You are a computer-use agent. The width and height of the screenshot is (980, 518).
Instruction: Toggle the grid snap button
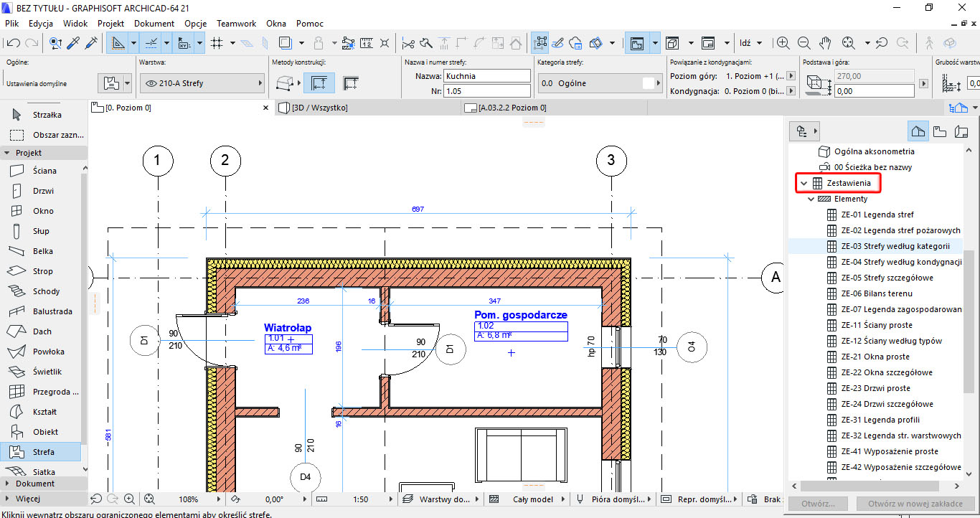[217, 43]
